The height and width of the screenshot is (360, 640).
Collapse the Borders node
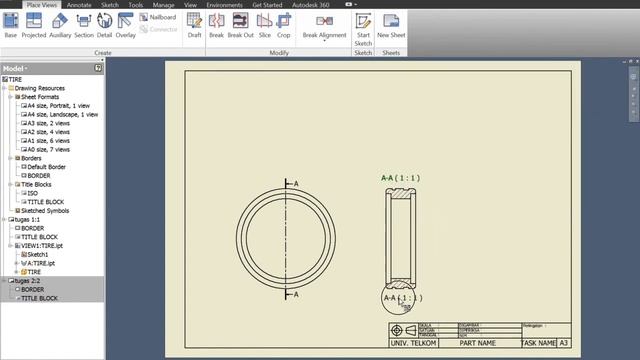(11, 158)
